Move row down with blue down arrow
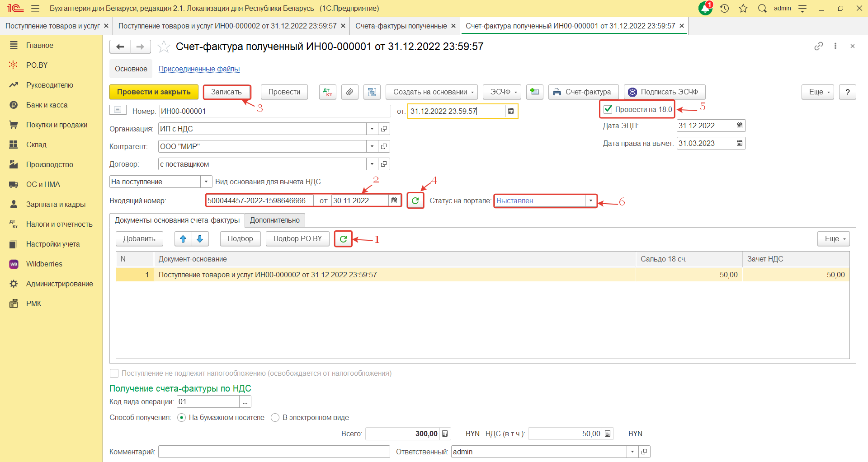The height and width of the screenshot is (462, 868). click(200, 239)
